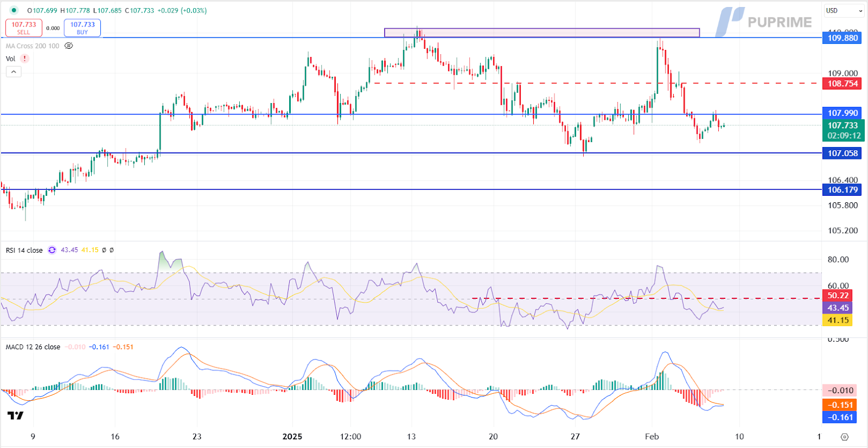Click the green market status dot
The height and width of the screenshot is (448, 868).
pyautogui.click(x=14, y=10)
